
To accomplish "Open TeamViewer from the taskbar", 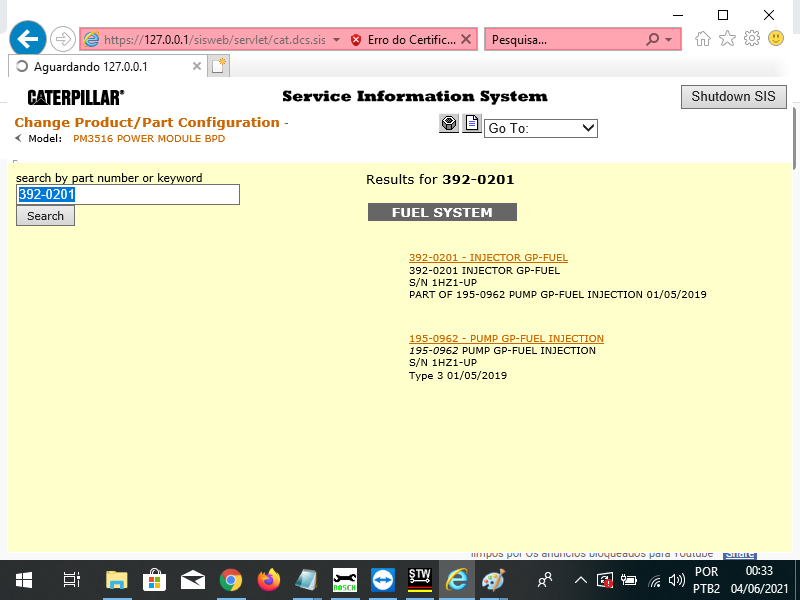I will (383, 580).
